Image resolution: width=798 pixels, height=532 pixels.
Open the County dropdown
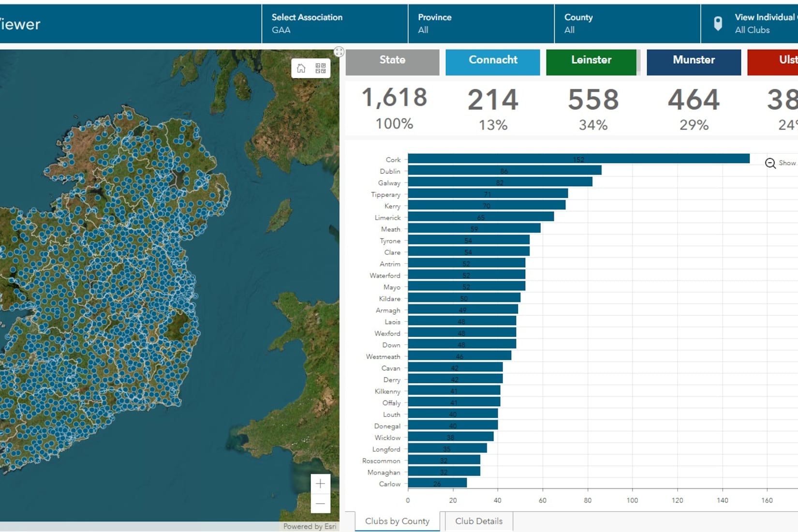point(626,24)
